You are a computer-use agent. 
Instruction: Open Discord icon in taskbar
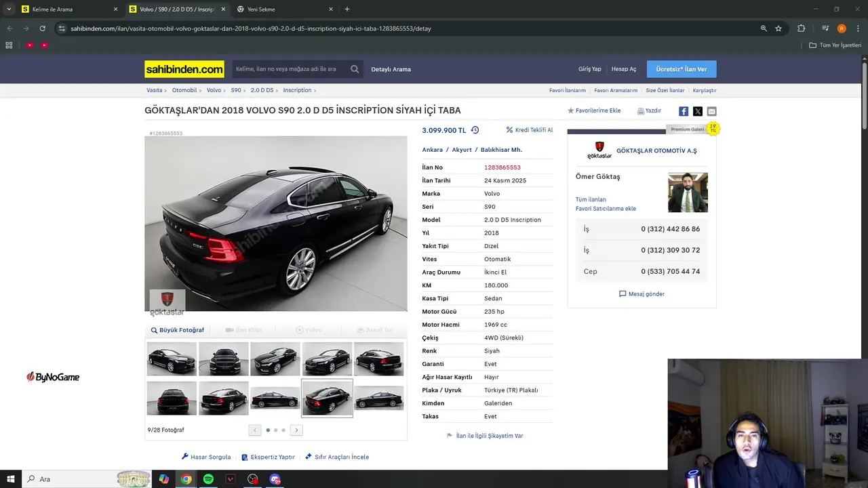click(x=275, y=479)
